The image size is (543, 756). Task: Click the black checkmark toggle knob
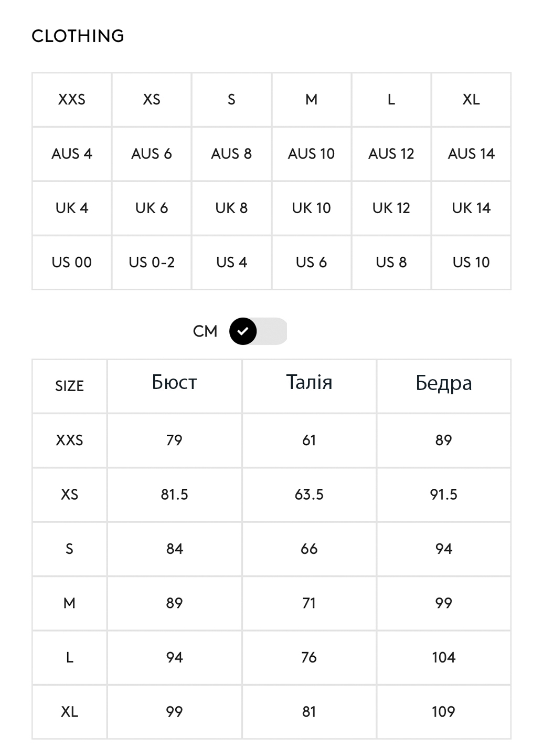coord(243,331)
